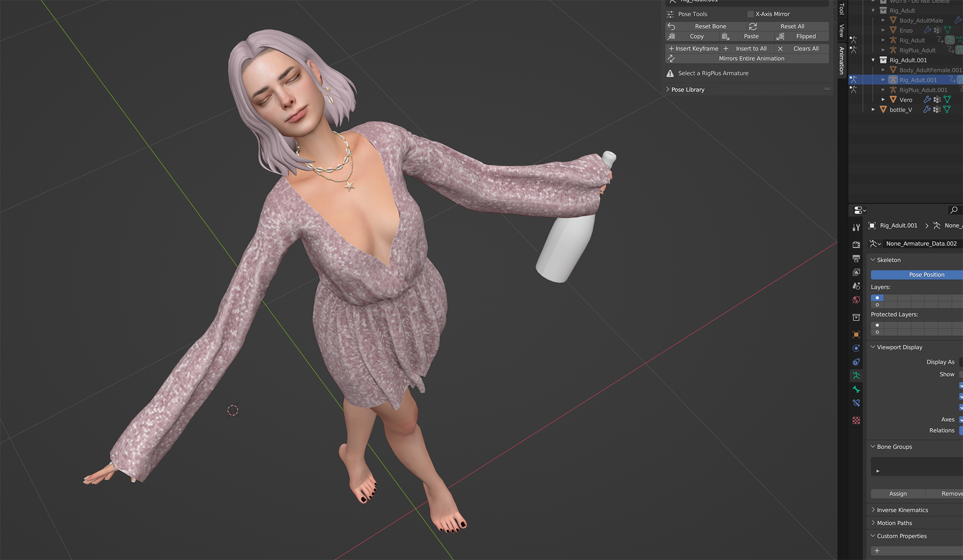This screenshot has height=560, width=963.
Task: Click the warning triangle icon
Action: click(x=670, y=73)
